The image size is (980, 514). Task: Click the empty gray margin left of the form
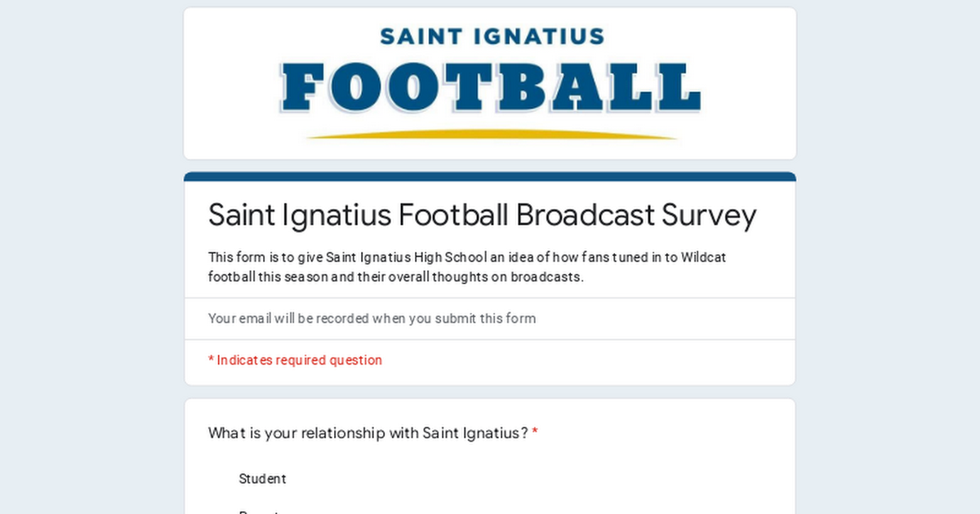pyautogui.click(x=91, y=257)
